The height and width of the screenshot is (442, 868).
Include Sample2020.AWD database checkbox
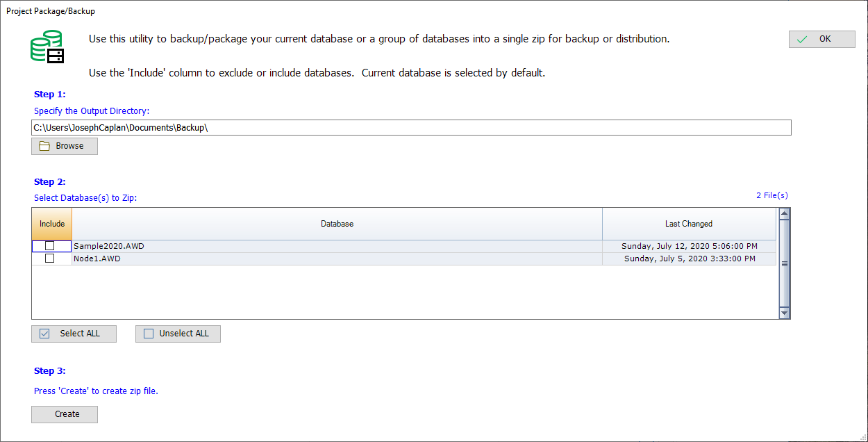pyautogui.click(x=49, y=246)
